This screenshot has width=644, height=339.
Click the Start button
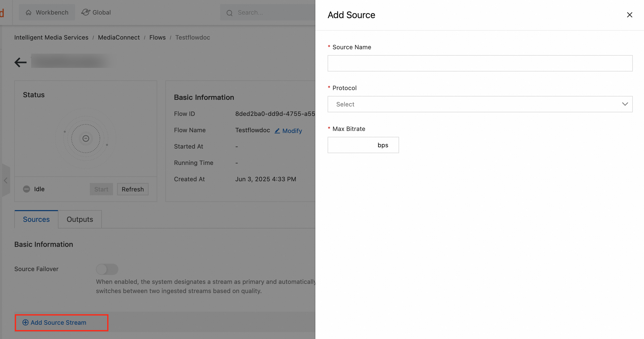101,189
